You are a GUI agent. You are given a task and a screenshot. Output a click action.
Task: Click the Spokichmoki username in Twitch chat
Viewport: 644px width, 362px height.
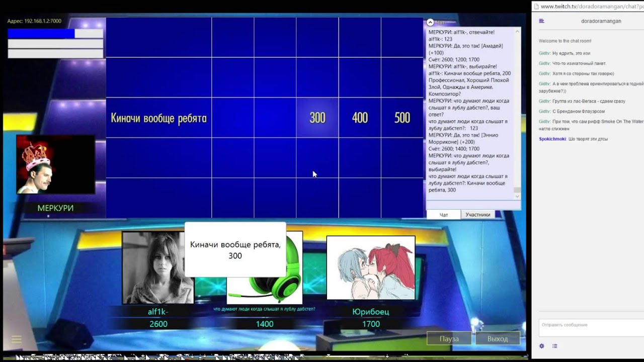click(x=552, y=139)
